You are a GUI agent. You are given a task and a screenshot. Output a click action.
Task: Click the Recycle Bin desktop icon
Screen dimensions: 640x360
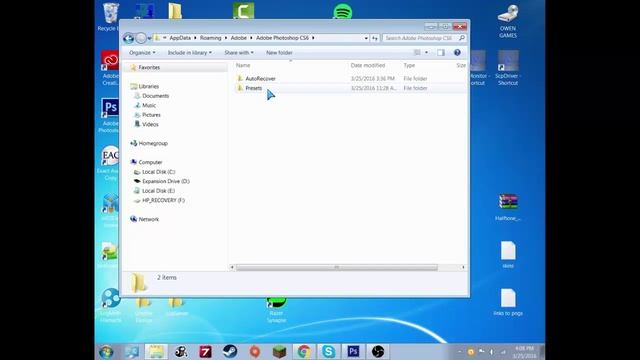point(109,17)
